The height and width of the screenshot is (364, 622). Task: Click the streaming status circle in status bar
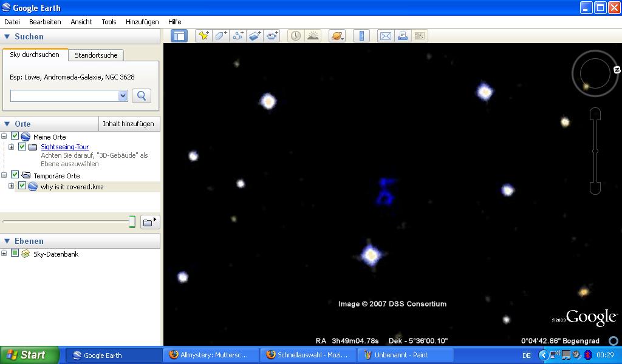[x=613, y=340]
